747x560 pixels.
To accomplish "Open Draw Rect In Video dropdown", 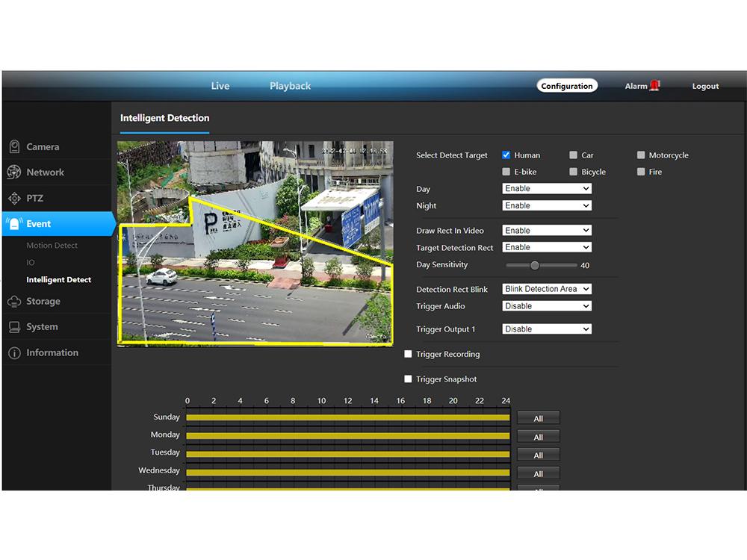I will pyautogui.click(x=547, y=231).
